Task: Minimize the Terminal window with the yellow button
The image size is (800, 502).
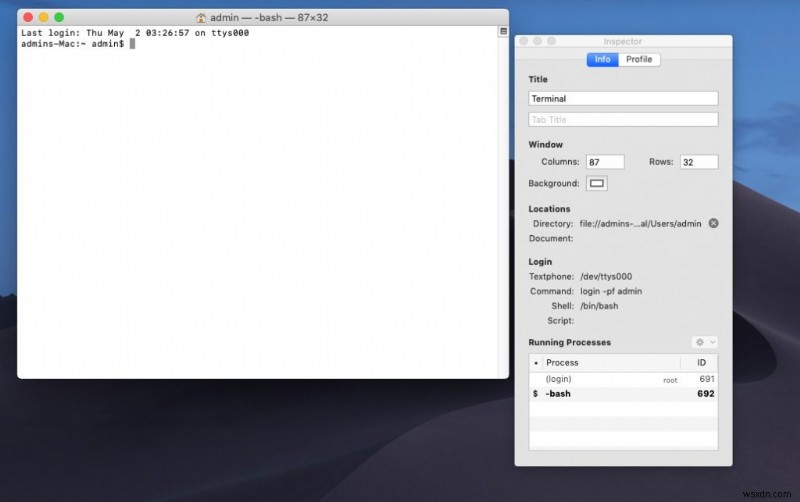Action: 43,17
